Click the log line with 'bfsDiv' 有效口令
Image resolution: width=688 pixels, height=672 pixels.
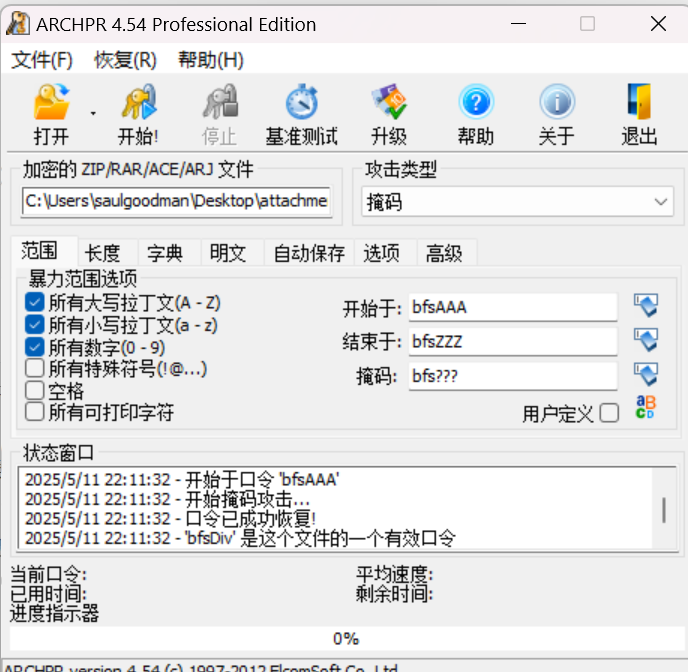click(240, 539)
